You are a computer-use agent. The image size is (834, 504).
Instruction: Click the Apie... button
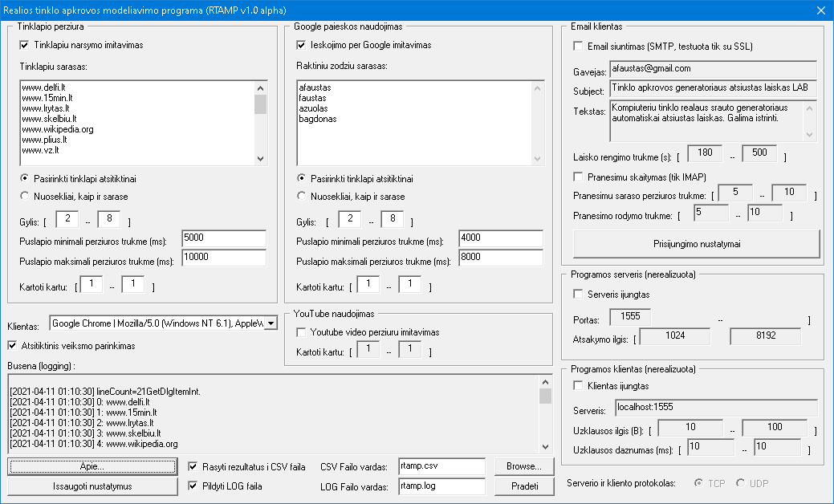(x=92, y=466)
